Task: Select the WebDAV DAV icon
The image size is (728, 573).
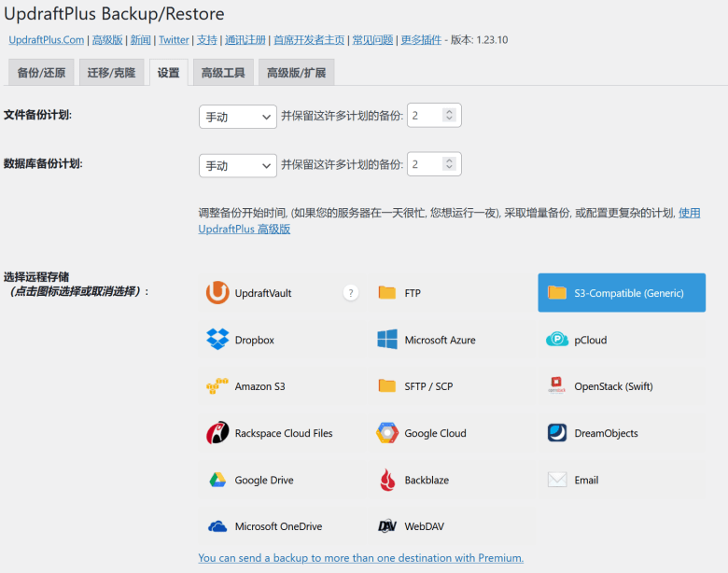Action: pyautogui.click(x=386, y=526)
